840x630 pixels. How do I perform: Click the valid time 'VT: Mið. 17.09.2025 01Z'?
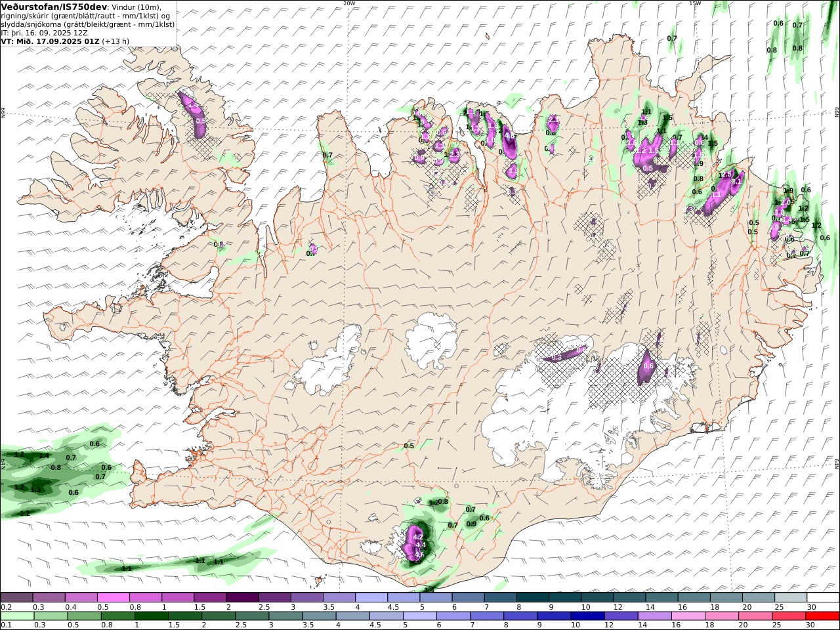(50, 41)
